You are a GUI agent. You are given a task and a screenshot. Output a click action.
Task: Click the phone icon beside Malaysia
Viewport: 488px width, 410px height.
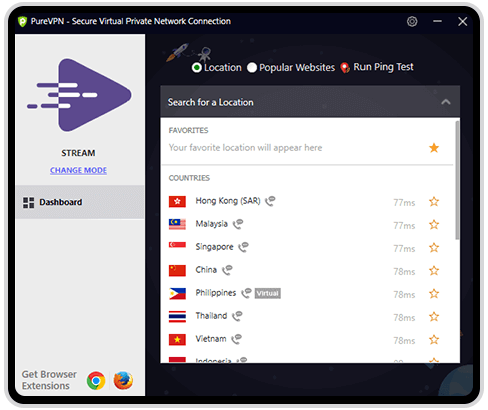[238, 224]
